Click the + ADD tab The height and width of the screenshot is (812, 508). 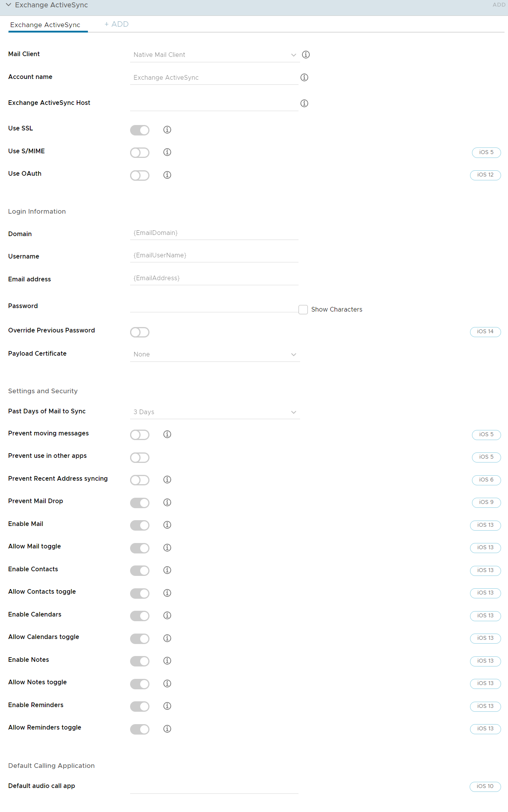pyautogui.click(x=117, y=24)
